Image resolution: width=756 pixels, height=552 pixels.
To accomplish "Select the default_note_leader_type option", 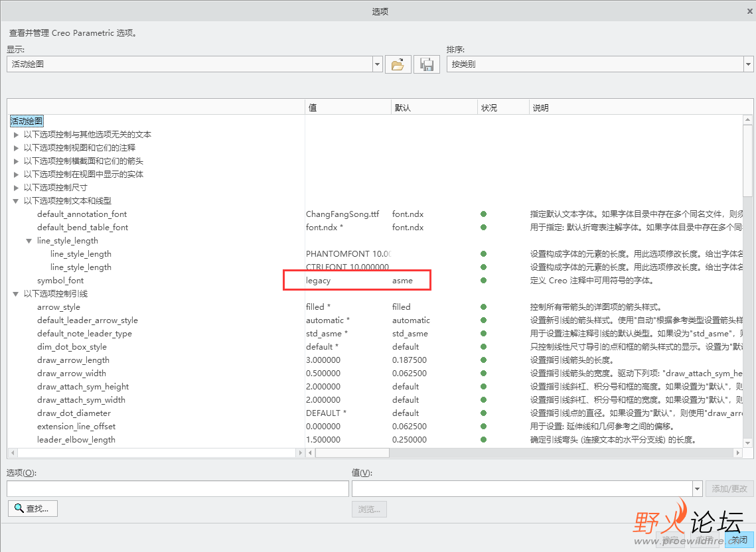I will pos(84,334).
